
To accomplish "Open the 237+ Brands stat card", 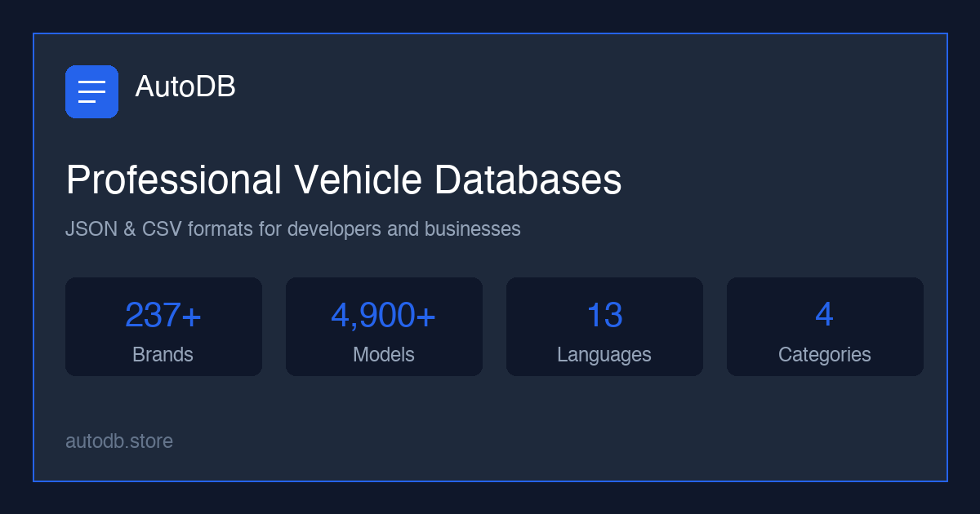I will [x=163, y=326].
